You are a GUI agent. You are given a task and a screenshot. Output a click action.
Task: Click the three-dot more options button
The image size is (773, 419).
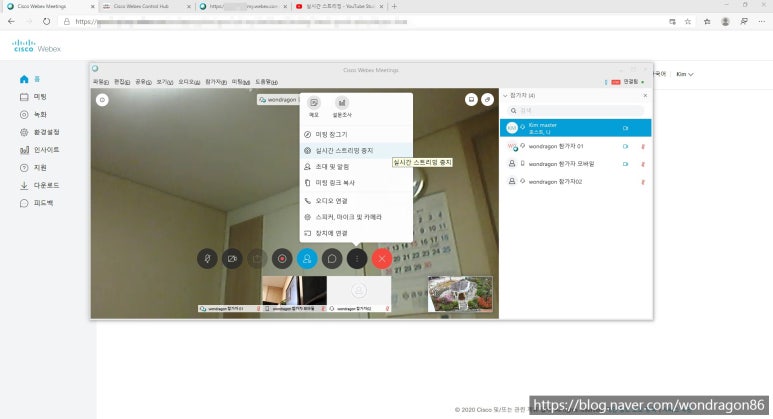pos(357,259)
